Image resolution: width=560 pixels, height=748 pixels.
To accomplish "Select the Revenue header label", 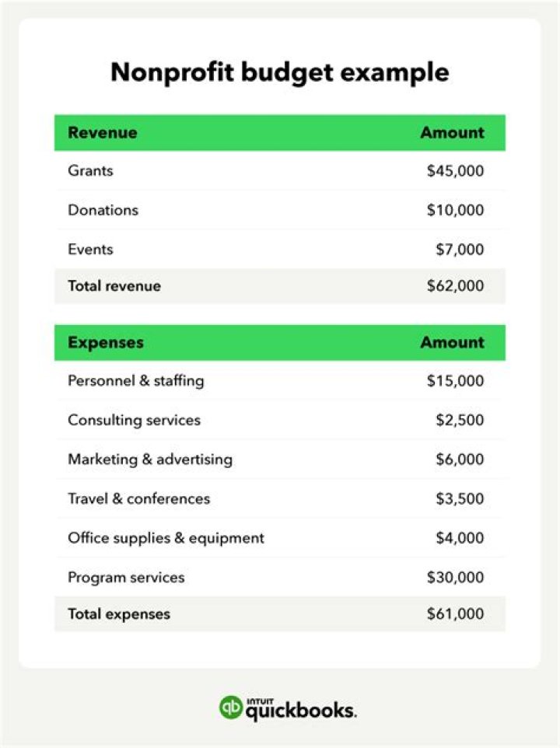I will (x=103, y=132).
